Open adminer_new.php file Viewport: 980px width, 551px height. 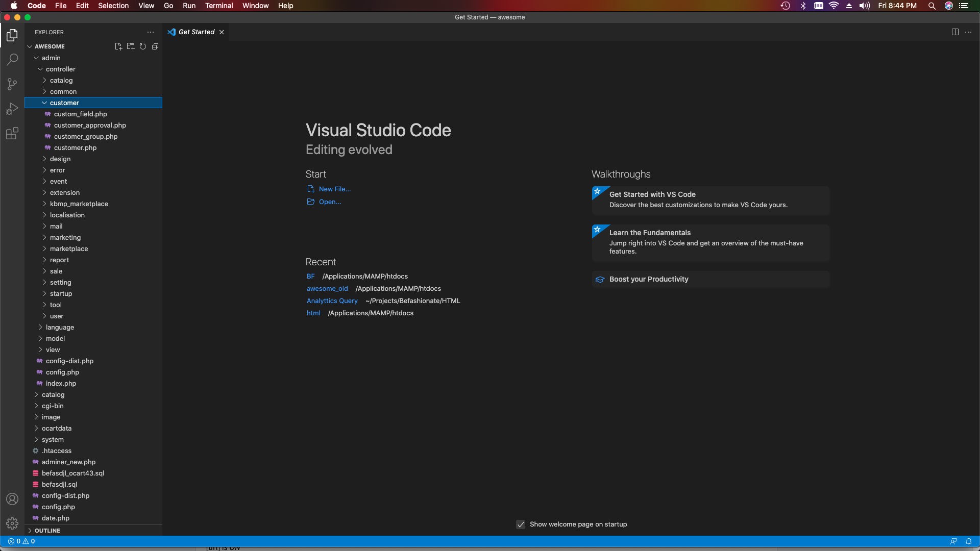point(93,462)
